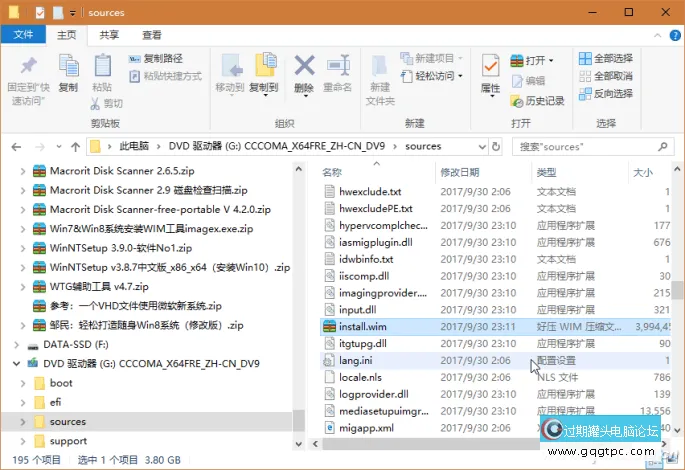
Task: Click the 剪切 scissors icon
Action: pyautogui.click(x=95, y=104)
